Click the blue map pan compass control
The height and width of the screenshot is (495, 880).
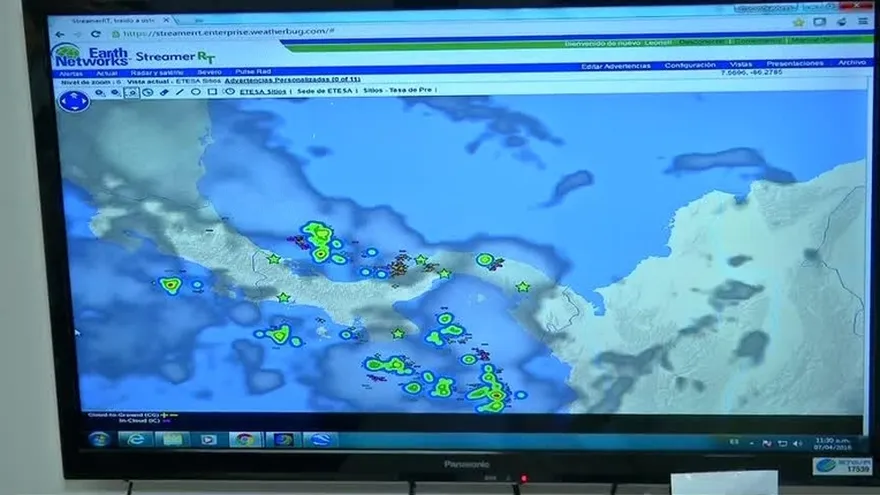tap(74, 102)
